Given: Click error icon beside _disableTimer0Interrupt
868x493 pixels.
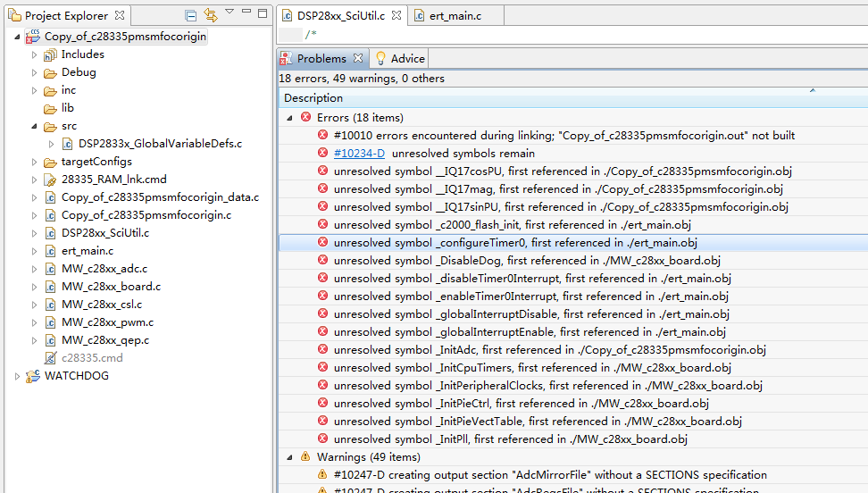Looking at the screenshot, I should pos(322,278).
